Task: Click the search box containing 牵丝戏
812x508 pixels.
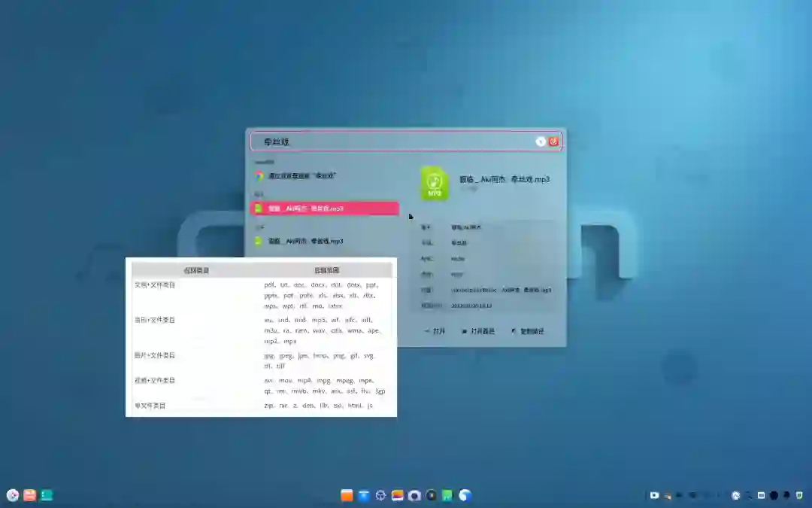Action: pyautogui.click(x=406, y=141)
